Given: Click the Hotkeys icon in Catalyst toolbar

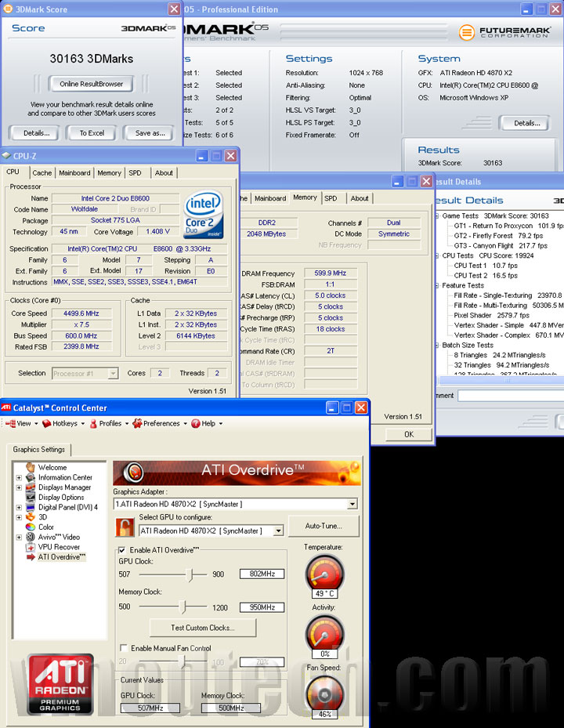Looking at the screenshot, I should point(46,423).
